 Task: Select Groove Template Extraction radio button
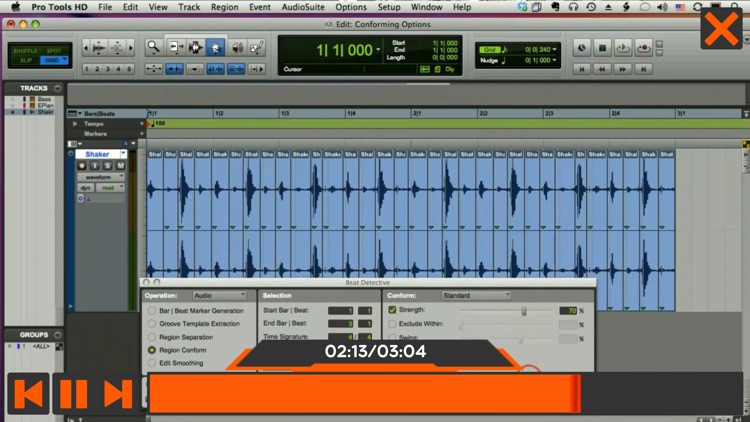[x=152, y=324]
